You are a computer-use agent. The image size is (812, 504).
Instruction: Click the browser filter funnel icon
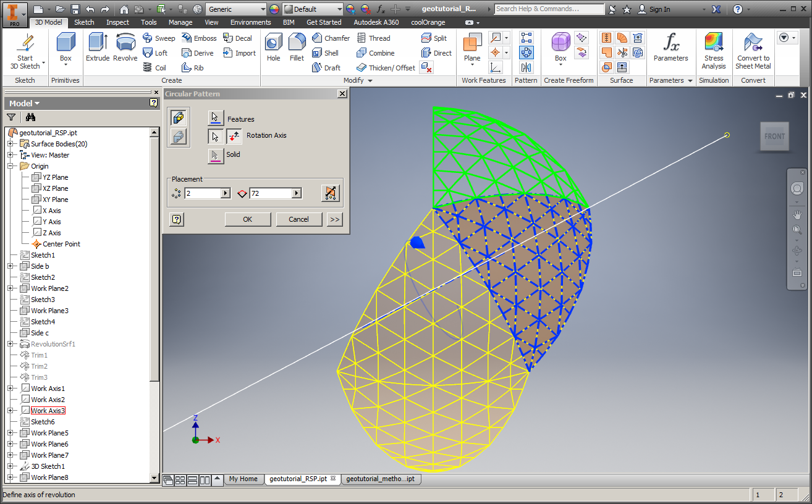[11, 117]
